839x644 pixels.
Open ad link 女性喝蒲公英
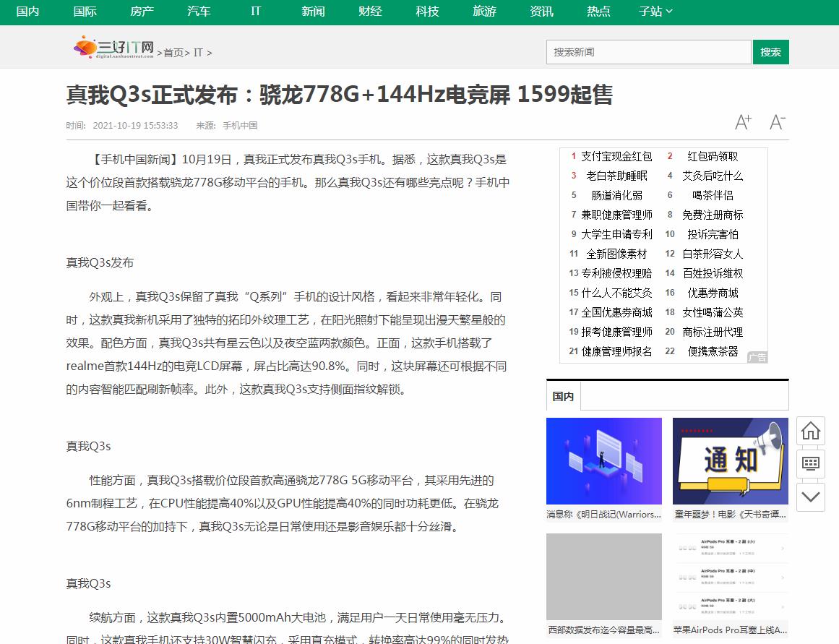click(x=713, y=312)
